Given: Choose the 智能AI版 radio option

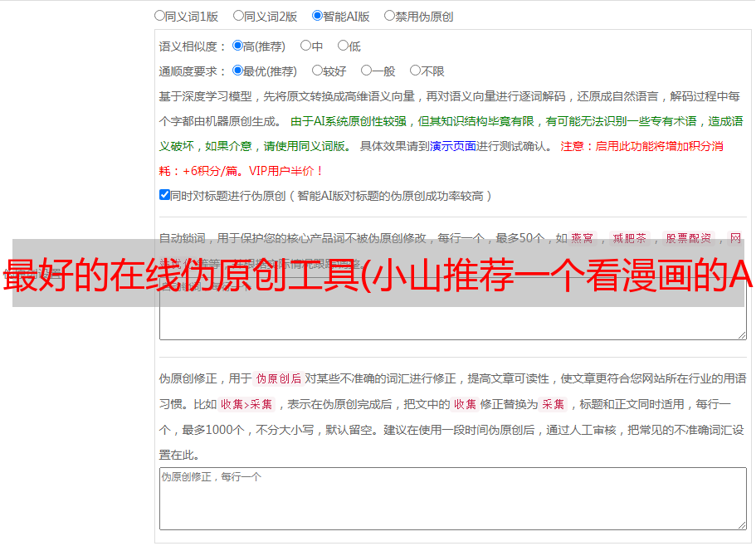Looking at the screenshot, I should pyautogui.click(x=317, y=16).
